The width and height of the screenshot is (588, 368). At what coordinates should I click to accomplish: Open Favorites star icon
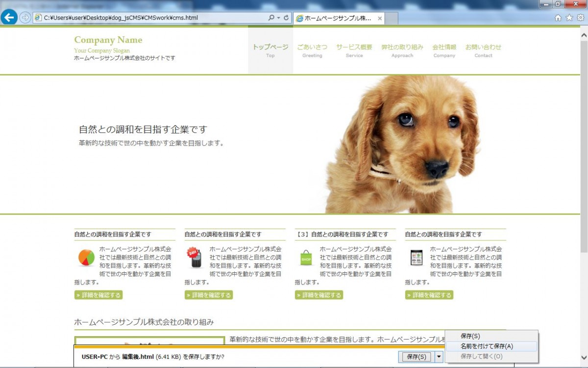[569, 18]
